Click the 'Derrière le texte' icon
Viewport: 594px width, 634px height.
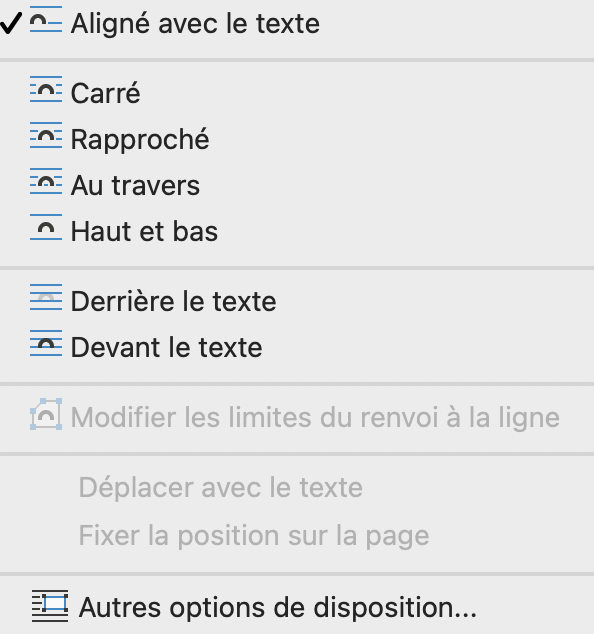pyautogui.click(x=46, y=297)
